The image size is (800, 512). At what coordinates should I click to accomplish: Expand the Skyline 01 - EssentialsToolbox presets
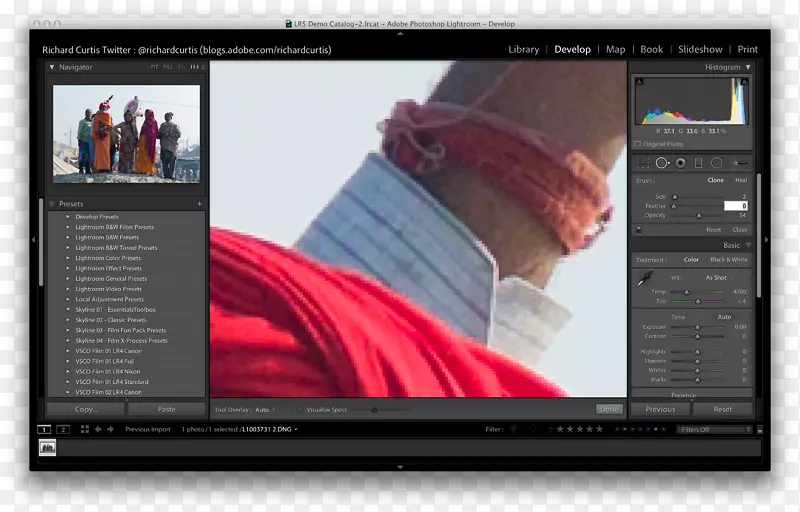pos(68,310)
